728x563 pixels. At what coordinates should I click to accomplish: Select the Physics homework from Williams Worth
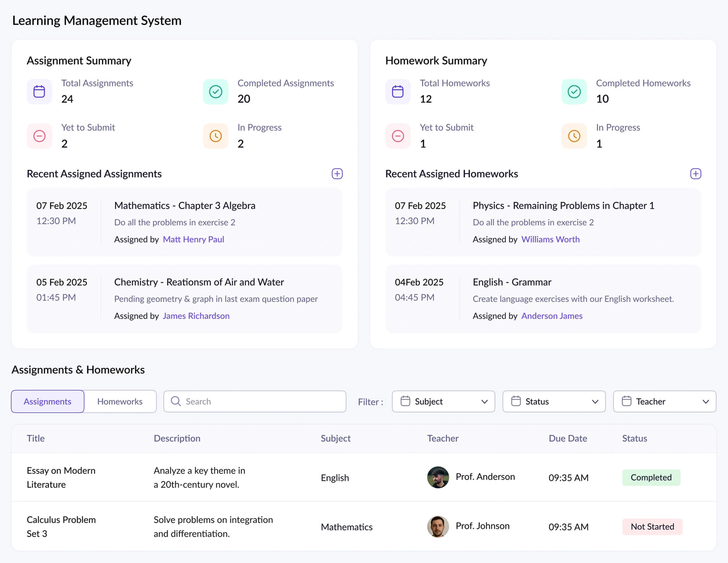563,205
